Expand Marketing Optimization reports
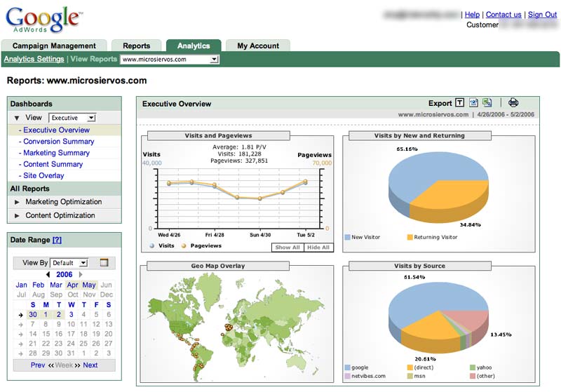Viewport: 561px width, 392px height. tap(17, 202)
